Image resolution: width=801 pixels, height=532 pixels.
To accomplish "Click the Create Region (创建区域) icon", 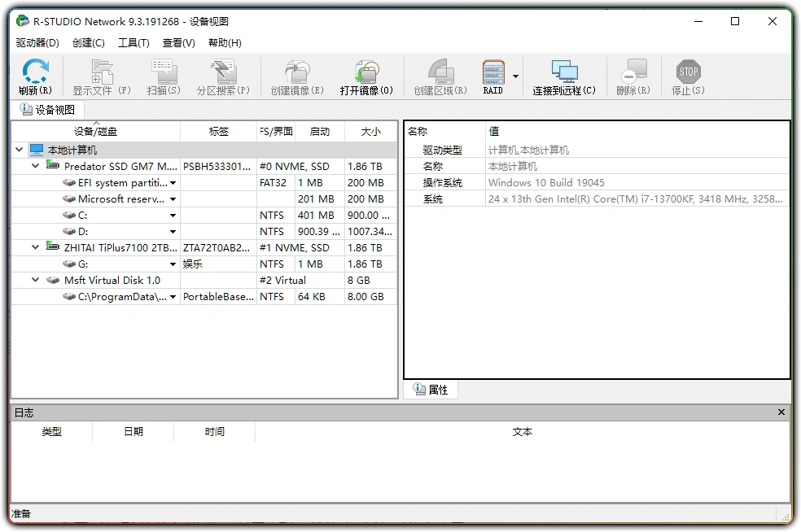I will [440, 72].
